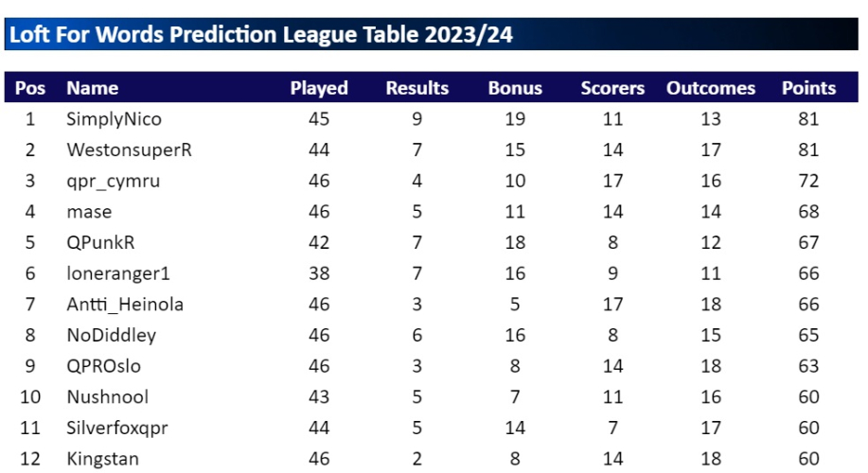Select the Results column header
This screenshot has width=868, height=473.
coord(416,88)
